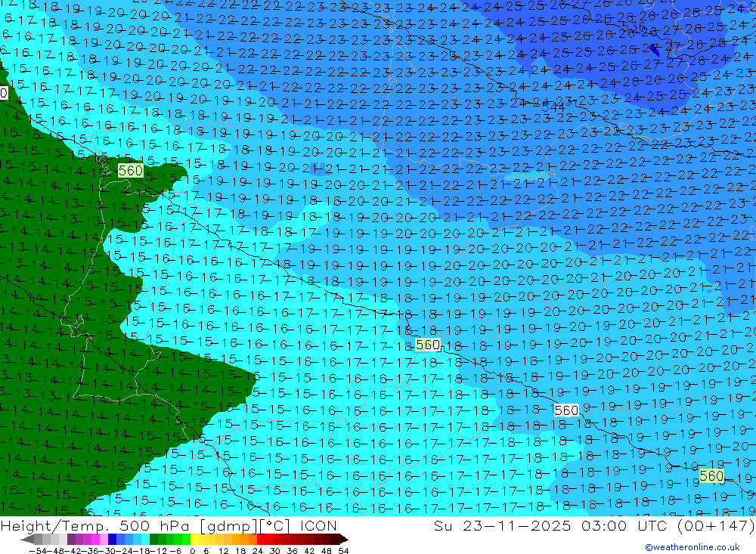Click the 54 label at color scale end

tap(343, 551)
